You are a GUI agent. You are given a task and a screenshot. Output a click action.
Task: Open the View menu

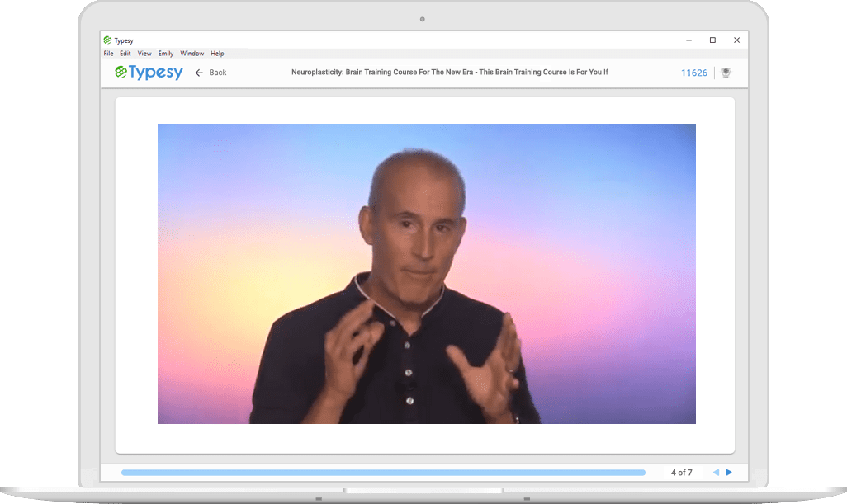144,54
